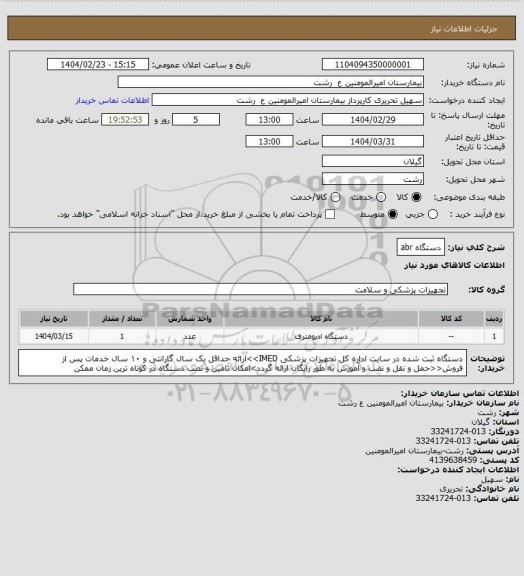Screen dimensions: 524x576
Task: Click the delivery province field گیلان
Action: pos(373,161)
